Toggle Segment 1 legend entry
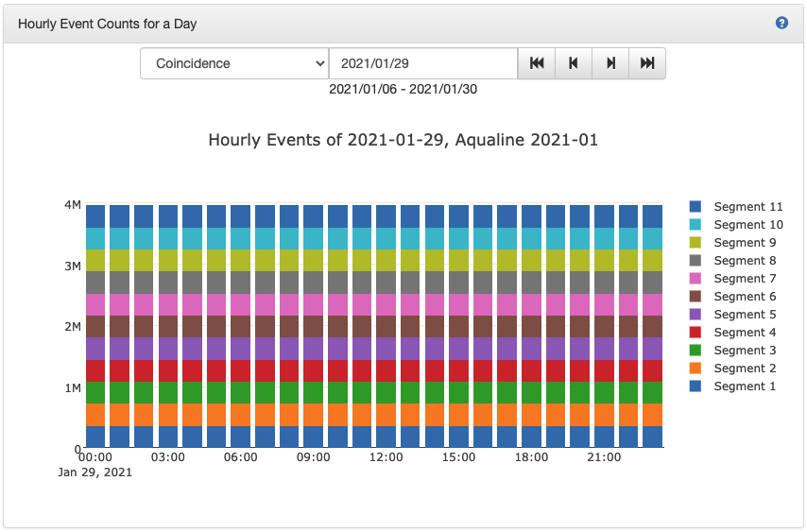The width and height of the screenshot is (807, 532). pyautogui.click(x=745, y=386)
